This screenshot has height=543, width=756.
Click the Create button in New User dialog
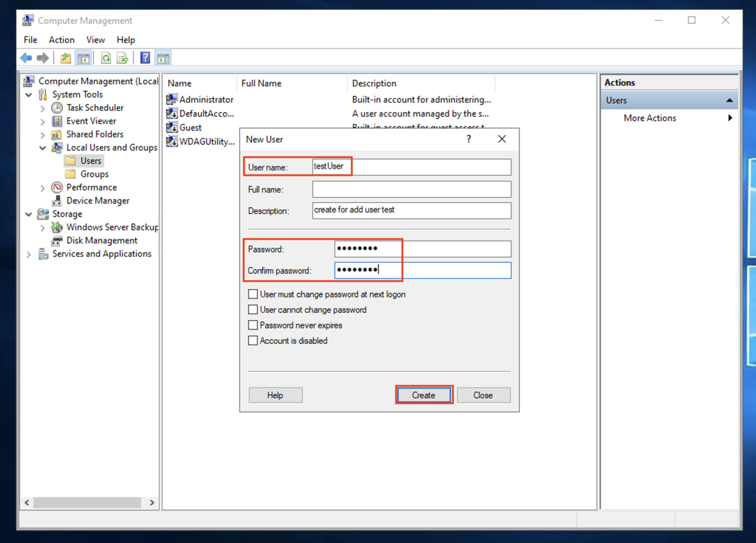pos(424,395)
